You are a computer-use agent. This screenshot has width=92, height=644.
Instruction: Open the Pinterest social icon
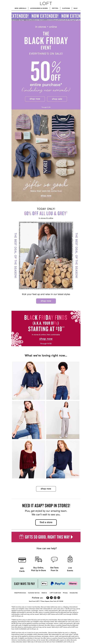(55, 597)
